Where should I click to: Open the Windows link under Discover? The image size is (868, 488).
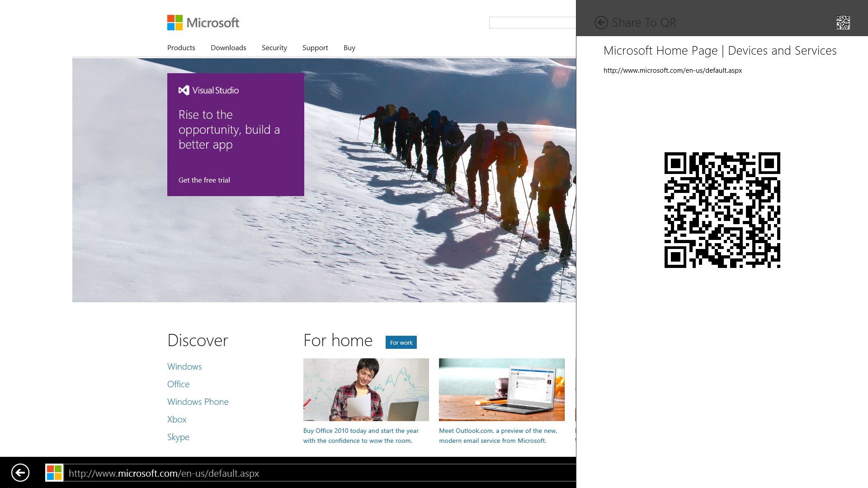184,366
